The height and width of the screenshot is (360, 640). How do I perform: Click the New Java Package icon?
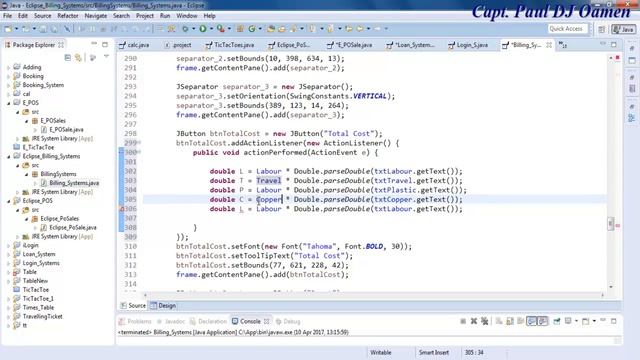click(240, 29)
